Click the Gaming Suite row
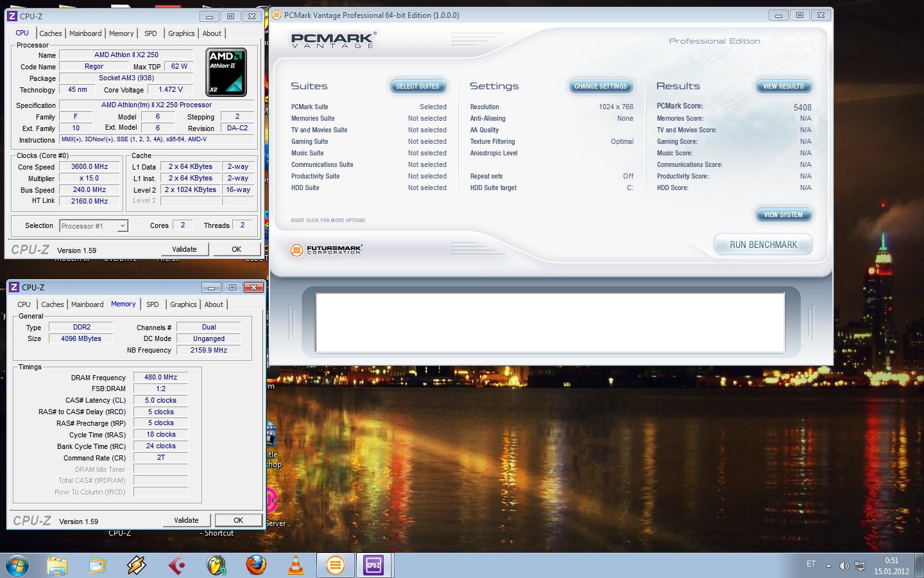 coord(369,141)
